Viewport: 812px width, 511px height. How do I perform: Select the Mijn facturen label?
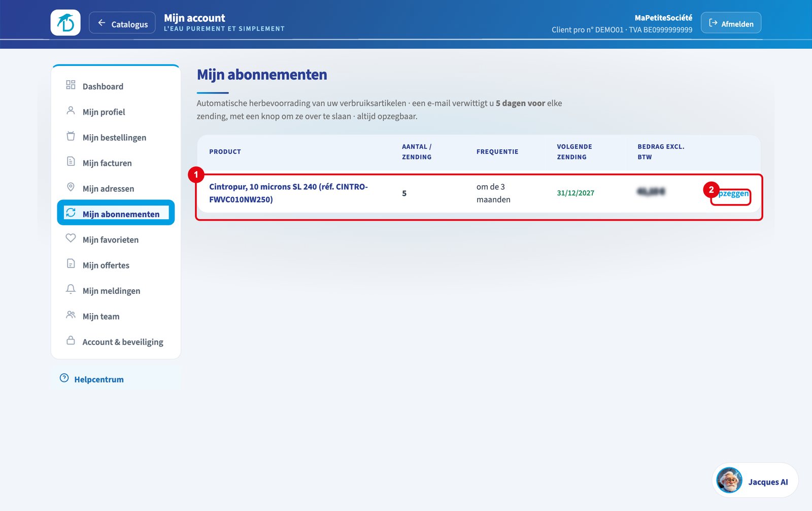(x=107, y=163)
